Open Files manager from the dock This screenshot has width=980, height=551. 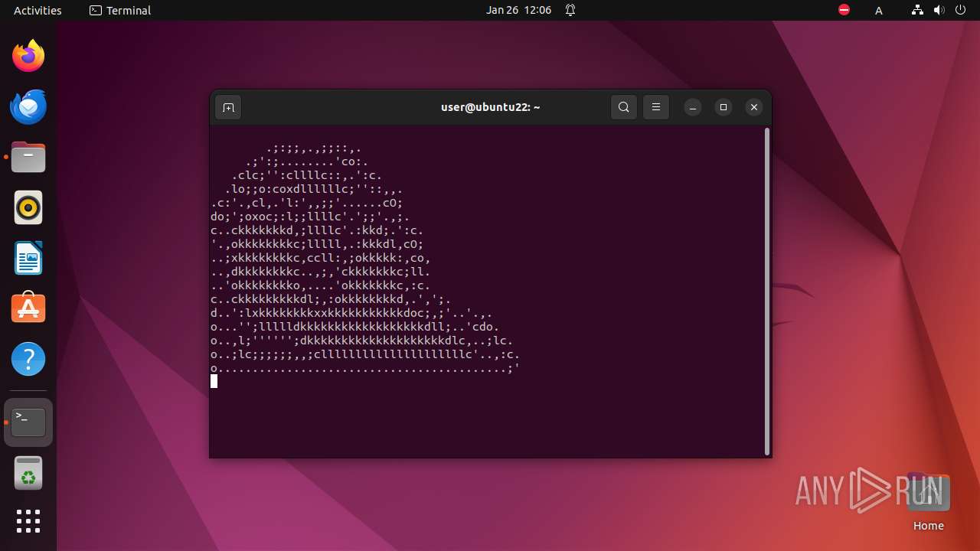28,157
